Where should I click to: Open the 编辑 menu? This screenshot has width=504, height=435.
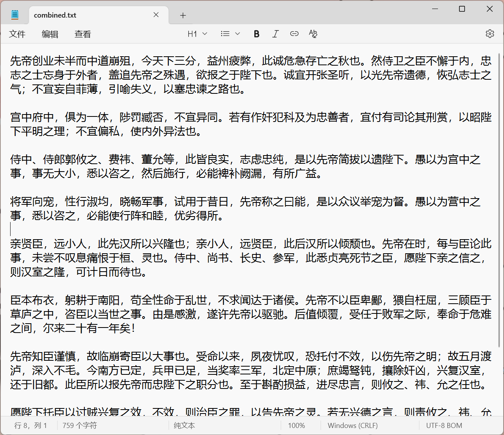[x=50, y=34]
